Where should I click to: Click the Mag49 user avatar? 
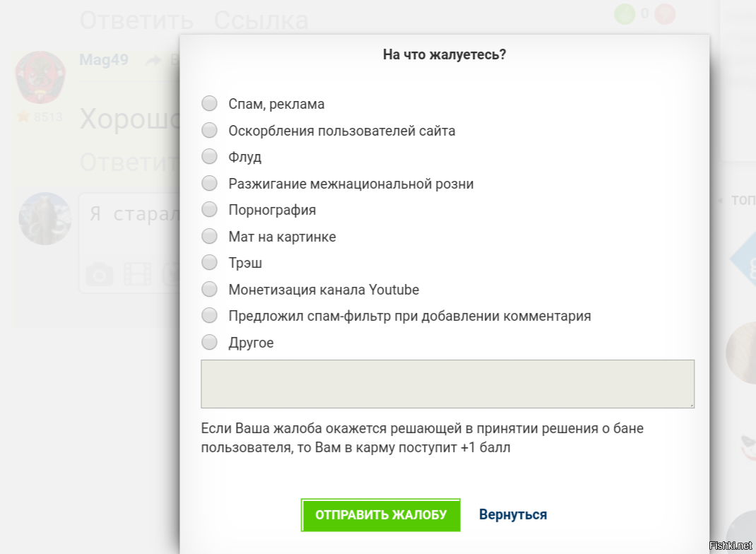[x=40, y=77]
